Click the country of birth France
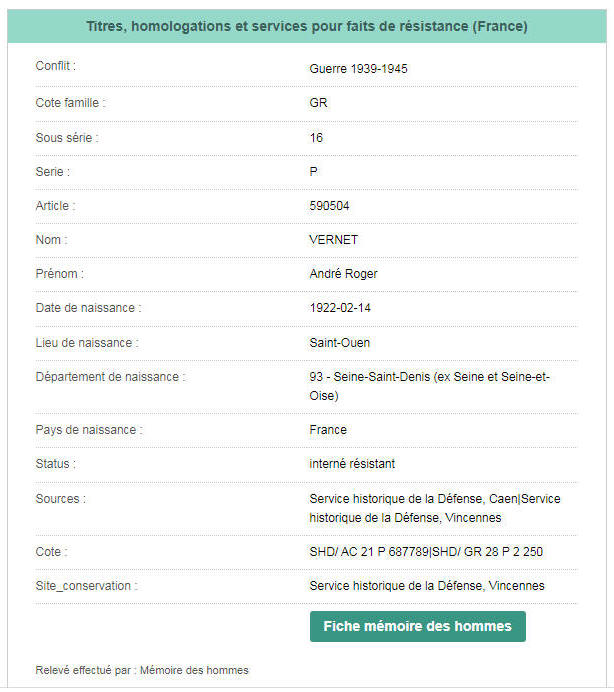614x692 pixels. tap(328, 430)
